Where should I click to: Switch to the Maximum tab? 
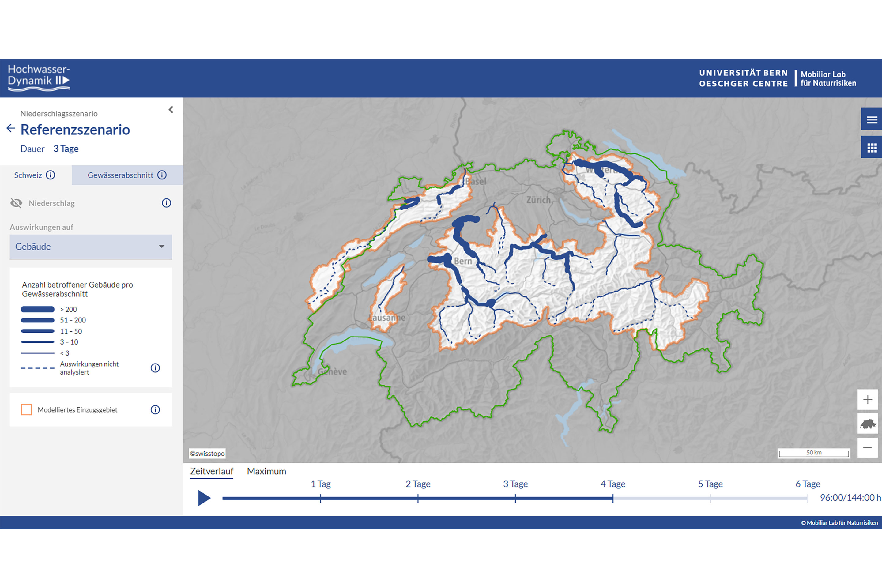pos(266,471)
